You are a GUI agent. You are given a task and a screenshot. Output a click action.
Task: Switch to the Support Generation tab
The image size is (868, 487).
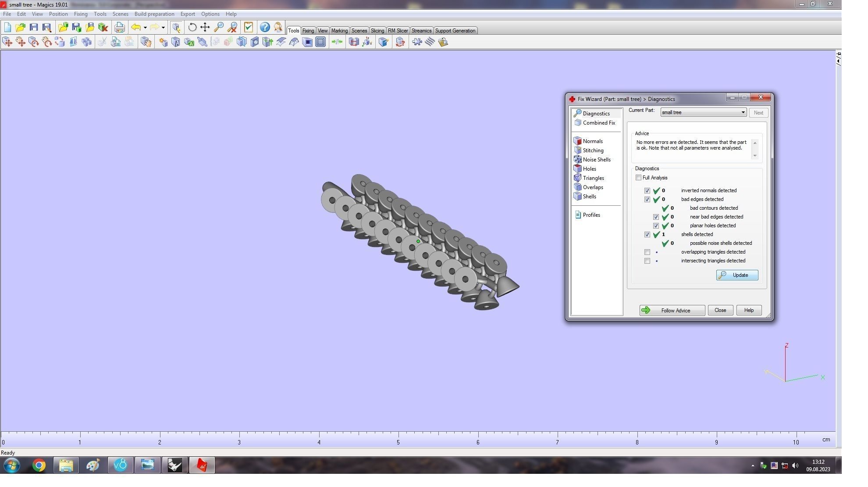tap(455, 31)
